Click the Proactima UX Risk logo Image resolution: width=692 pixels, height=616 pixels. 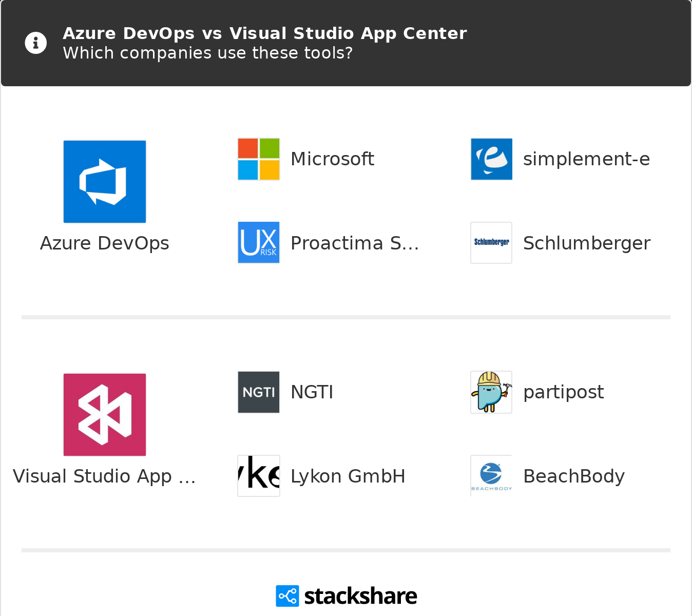tap(259, 243)
